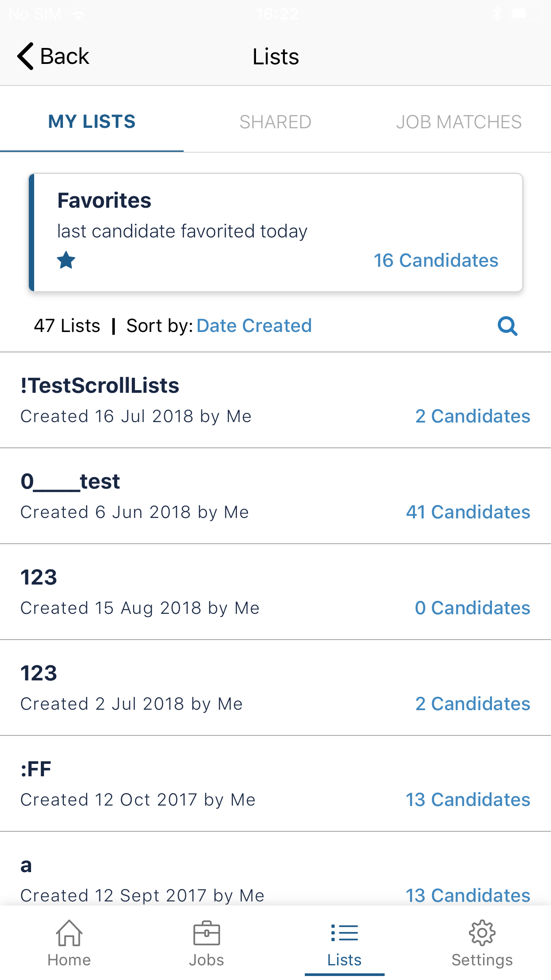Open 123 list created 15 Aug 2018
Screen dimensions: 551x980
click(39, 577)
